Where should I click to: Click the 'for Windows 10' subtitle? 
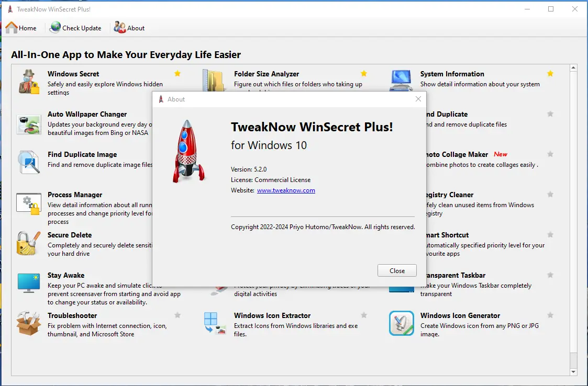[269, 145]
